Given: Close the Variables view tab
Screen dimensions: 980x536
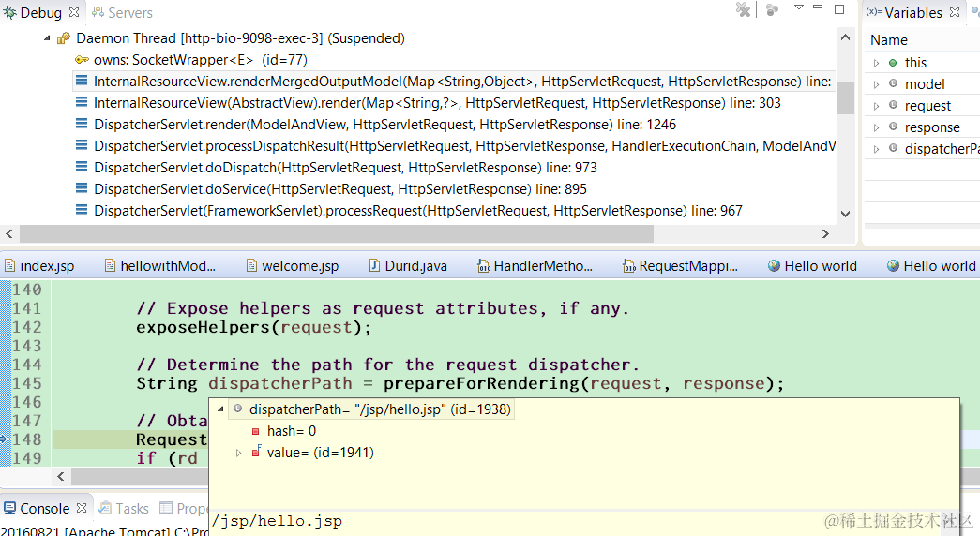Looking at the screenshot, I should [x=955, y=12].
